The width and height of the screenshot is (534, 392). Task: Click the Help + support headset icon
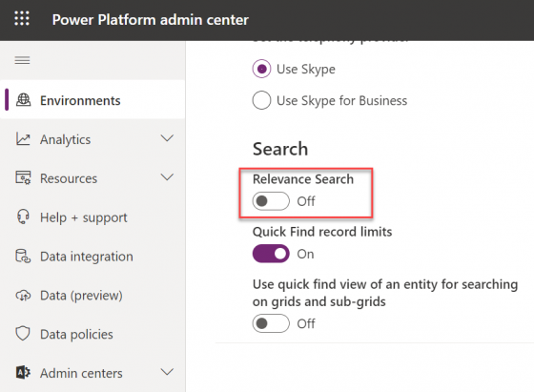coord(23,217)
